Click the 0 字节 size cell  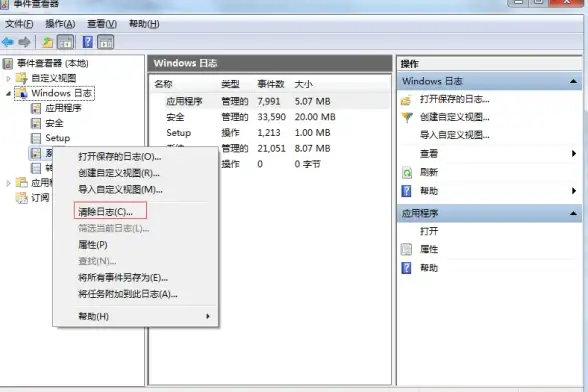pyautogui.click(x=307, y=164)
